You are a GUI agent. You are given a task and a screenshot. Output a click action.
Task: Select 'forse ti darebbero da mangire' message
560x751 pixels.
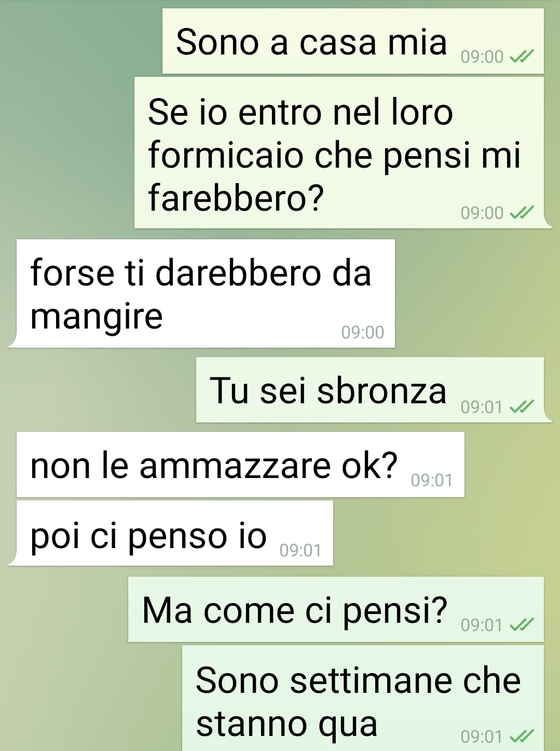point(202,293)
